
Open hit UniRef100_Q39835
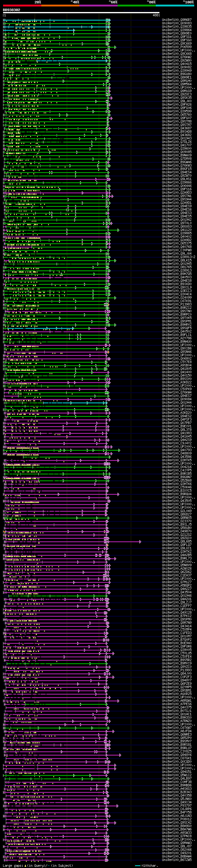pyautogui.click(x=177, y=26)
